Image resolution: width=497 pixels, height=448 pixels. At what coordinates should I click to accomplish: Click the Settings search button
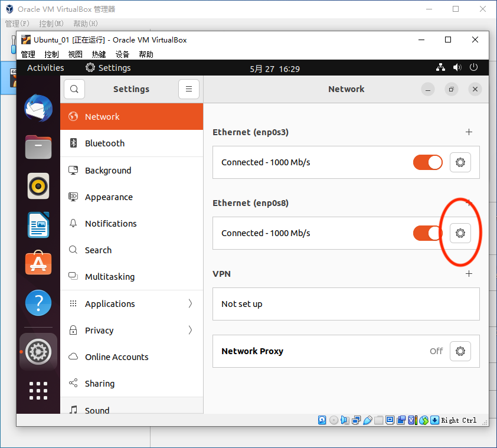point(74,89)
